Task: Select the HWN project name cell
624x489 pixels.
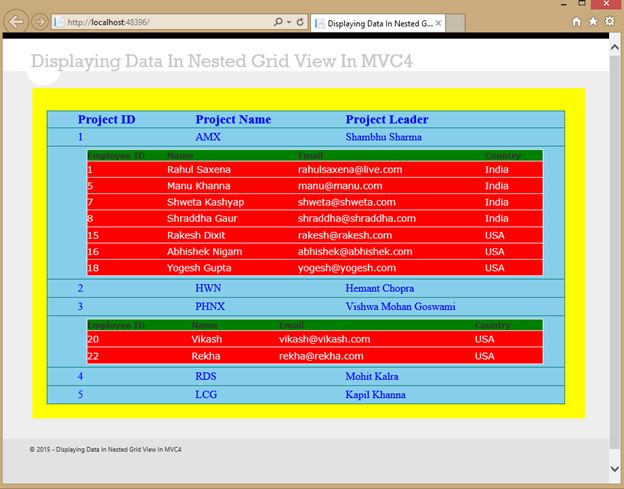Action: [x=208, y=288]
